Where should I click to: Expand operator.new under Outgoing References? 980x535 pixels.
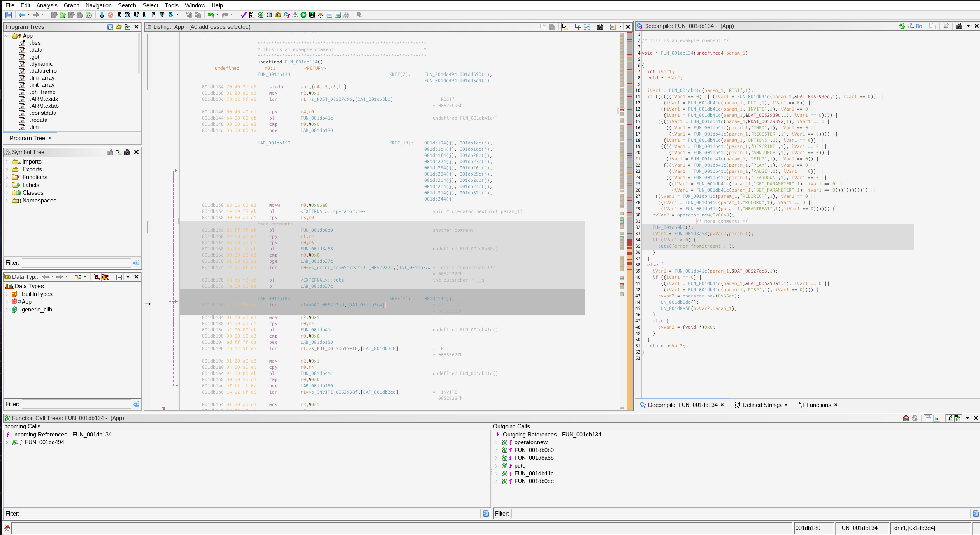[496, 442]
